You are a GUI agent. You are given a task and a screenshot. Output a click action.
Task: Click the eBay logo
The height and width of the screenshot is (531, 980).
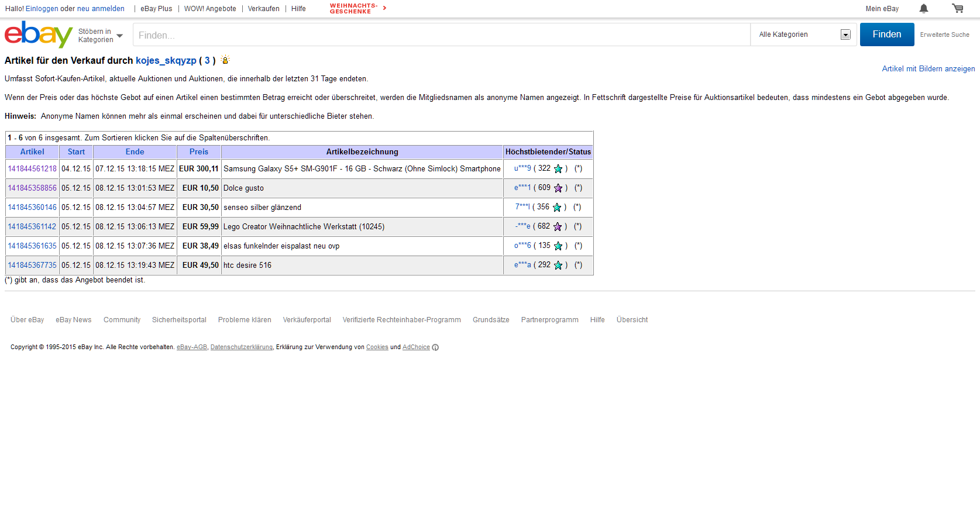[x=39, y=35]
